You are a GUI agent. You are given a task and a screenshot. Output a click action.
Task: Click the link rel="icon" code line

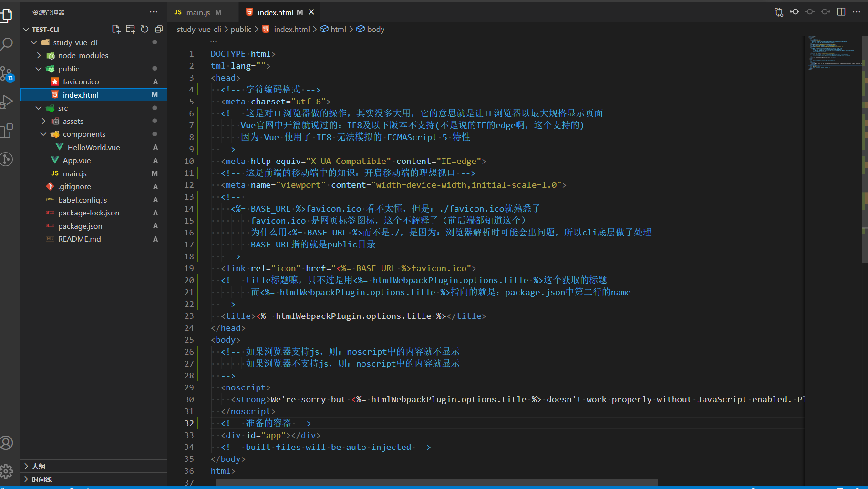pos(348,268)
